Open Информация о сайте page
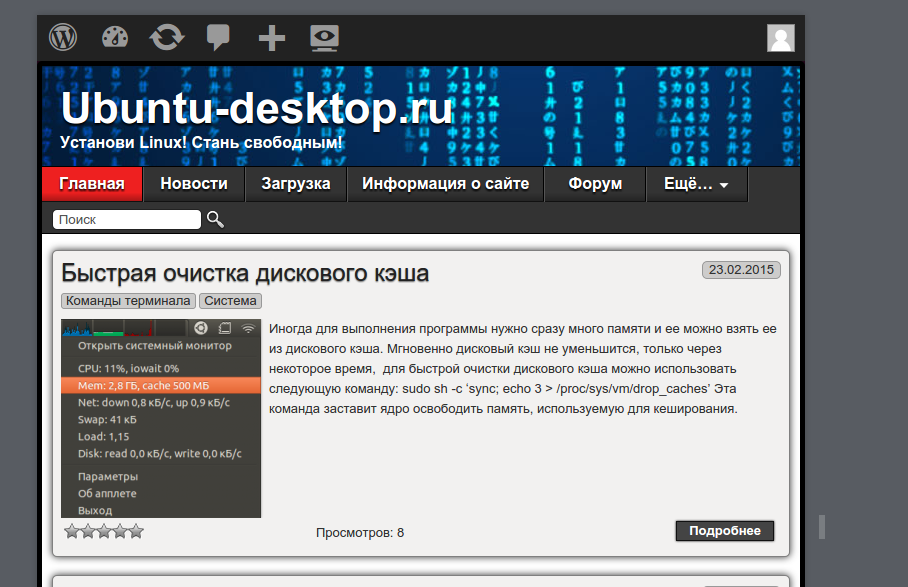Screen dimensions: 908x587 point(445,184)
